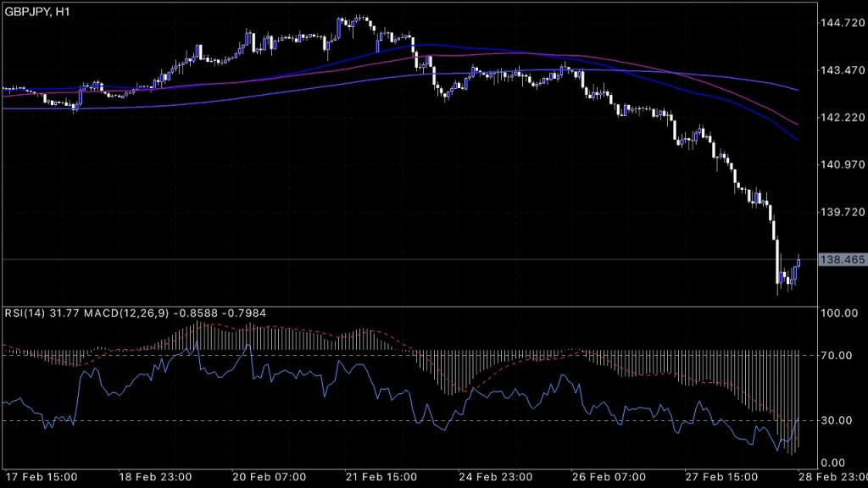Select the current price tag 138.465
868x488 pixels.
pos(843,259)
